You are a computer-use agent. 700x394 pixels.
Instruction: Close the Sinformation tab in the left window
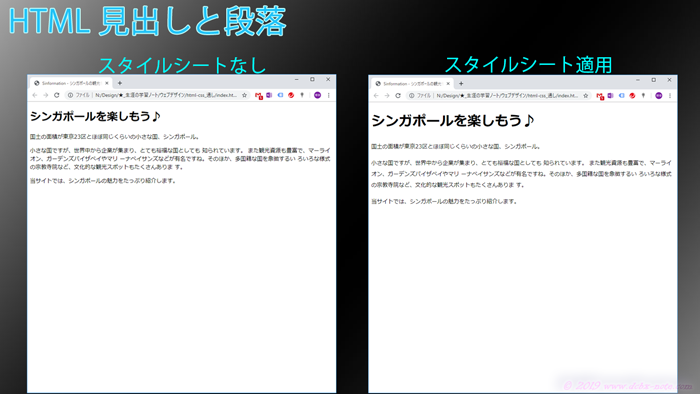tap(107, 83)
